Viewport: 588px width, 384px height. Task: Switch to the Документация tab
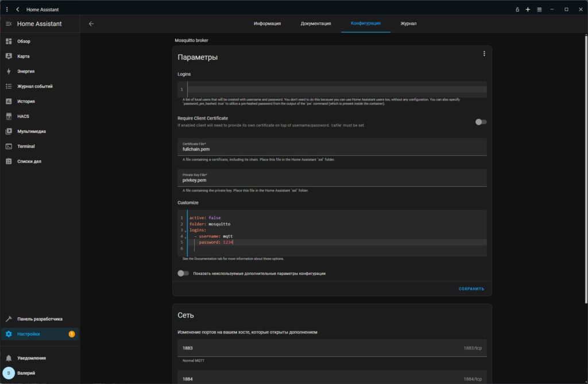point(315,24)
